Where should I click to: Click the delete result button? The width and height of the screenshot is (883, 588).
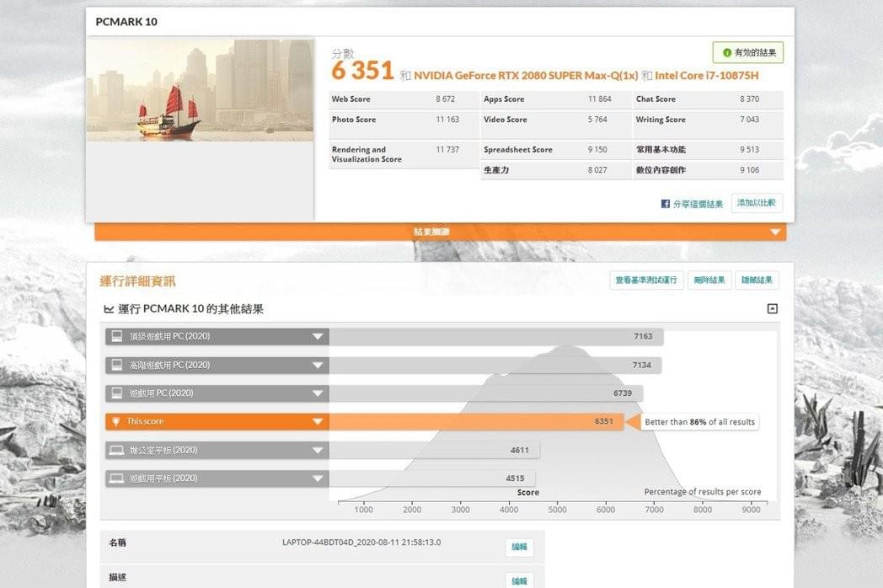coord(709,280)
